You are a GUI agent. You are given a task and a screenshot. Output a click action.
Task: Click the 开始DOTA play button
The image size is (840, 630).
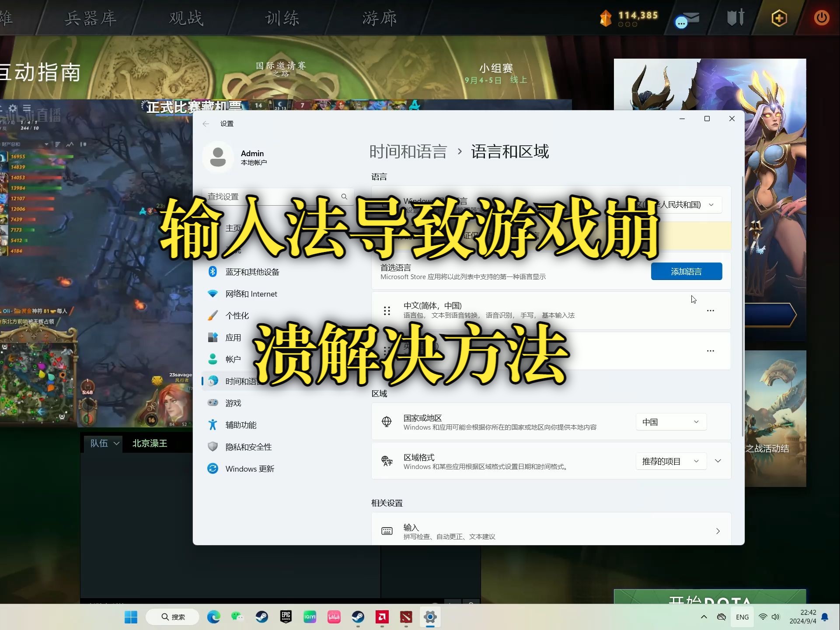710,597
